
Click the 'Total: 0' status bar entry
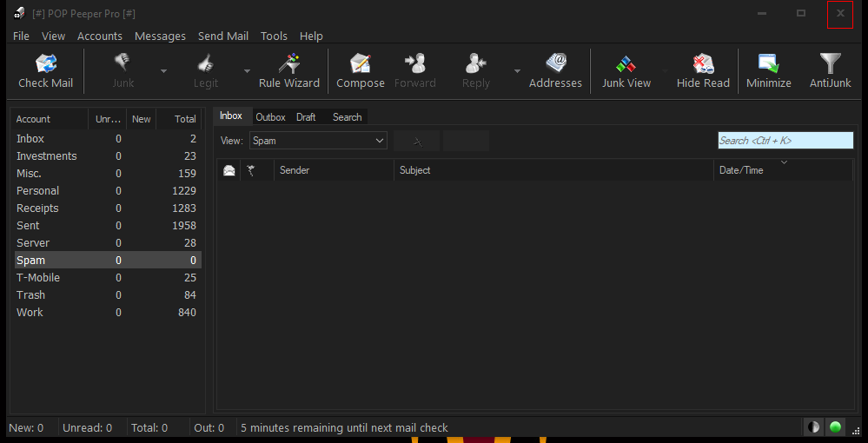(149, 427)
